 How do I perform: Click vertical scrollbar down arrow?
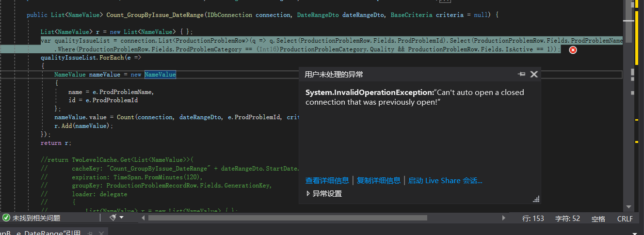628,206
